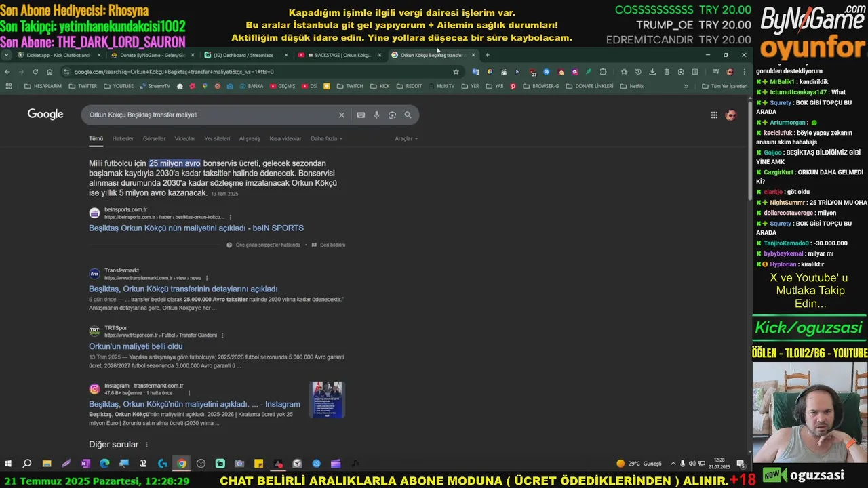This screenshot has width=868, height=488.
Task: Open a new browser tab with plus
Action: click(487, 55)
